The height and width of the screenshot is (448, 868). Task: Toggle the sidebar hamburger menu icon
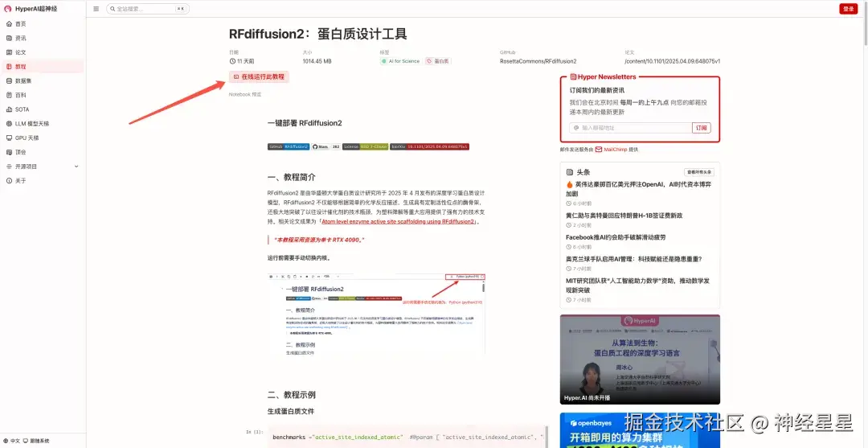[x=96, y=9]
